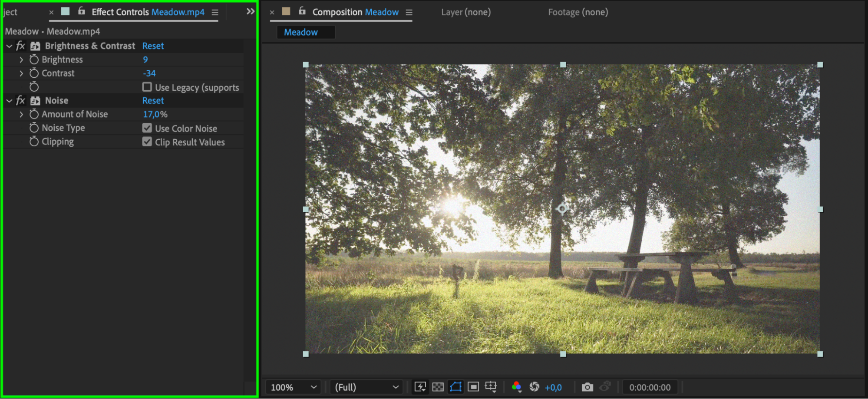Switch to the Layer (none) tab
Image resolution: width=868 pixels, height=399 pixels.
[x=466, y=12]
